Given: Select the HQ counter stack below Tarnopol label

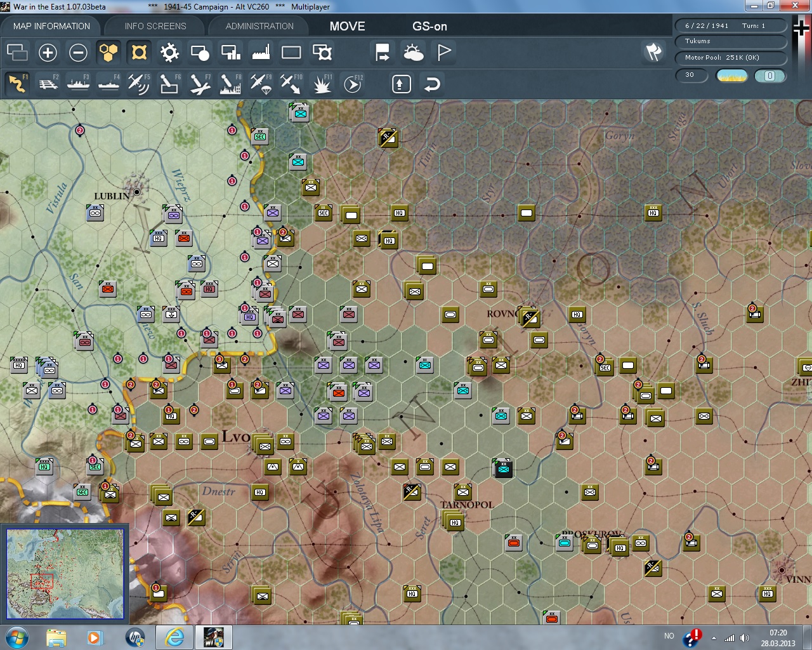Looking at the screenshot, I should click(454, 522).
